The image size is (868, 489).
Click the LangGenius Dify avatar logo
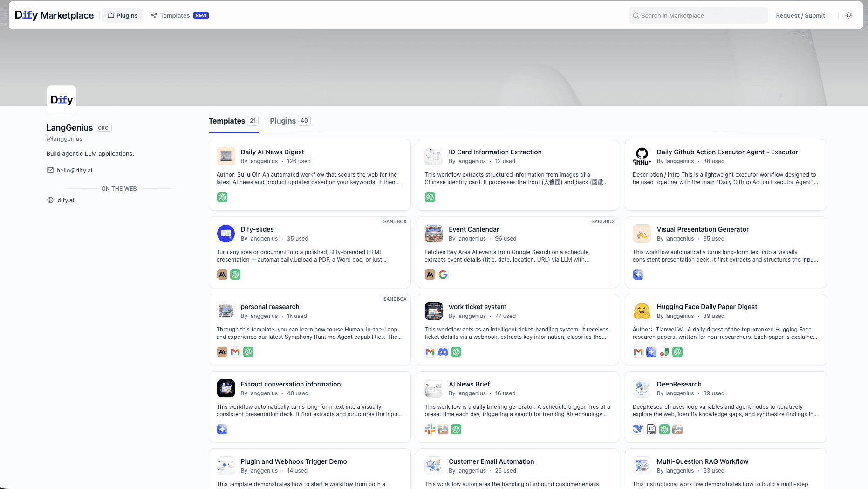pos(62,100)
